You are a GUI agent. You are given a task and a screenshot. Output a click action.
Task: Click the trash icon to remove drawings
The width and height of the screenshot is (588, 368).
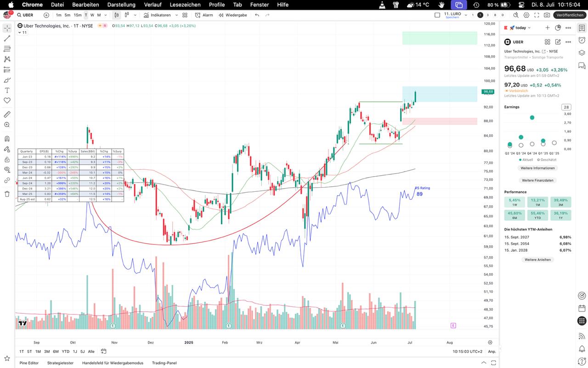(7, 194)
